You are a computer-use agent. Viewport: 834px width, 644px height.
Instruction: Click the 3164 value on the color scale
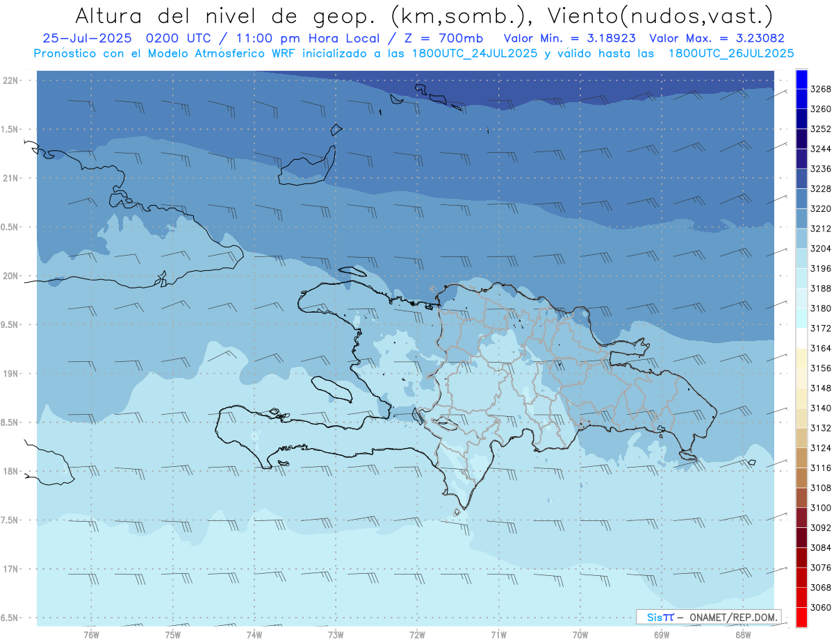click(821, 348)
